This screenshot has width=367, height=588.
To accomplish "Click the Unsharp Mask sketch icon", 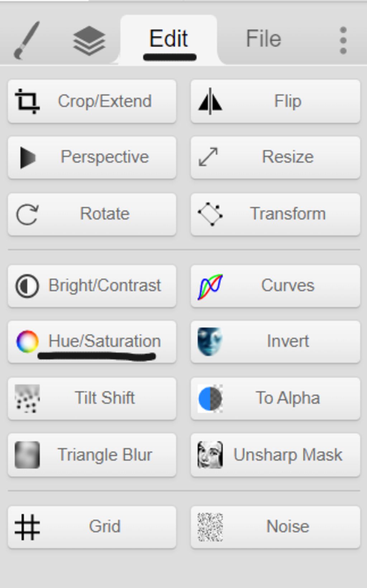I will 210,455.
